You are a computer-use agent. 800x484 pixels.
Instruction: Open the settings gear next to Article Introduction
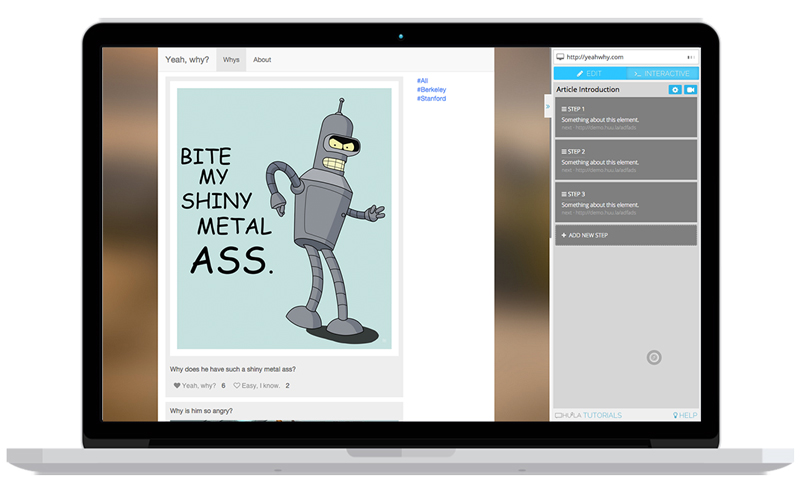(674, 90)
